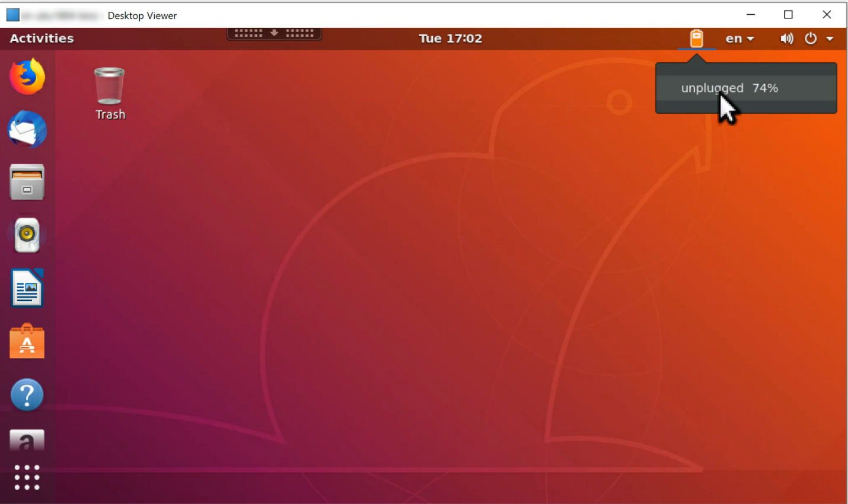Open the Files manager icon

[x=27, y=182]
